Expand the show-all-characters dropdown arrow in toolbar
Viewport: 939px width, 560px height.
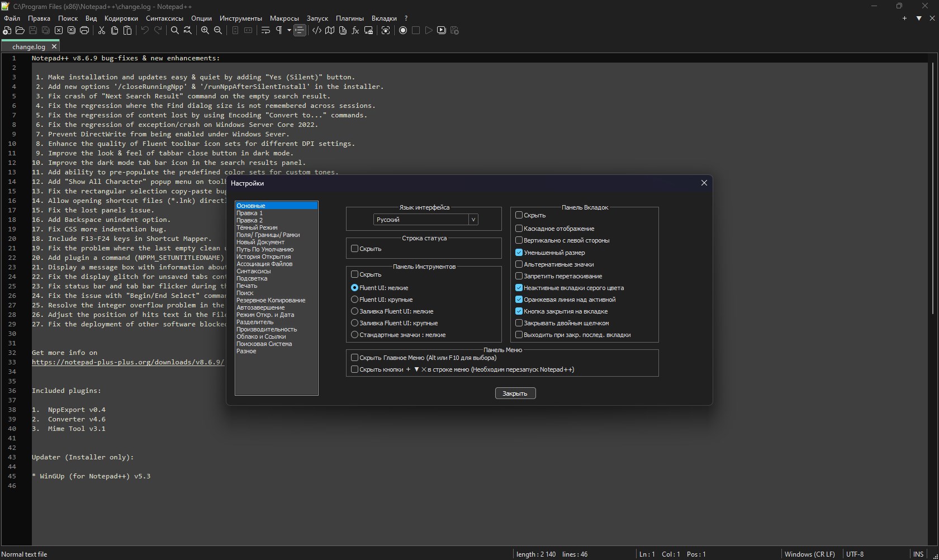click(289, 30)
